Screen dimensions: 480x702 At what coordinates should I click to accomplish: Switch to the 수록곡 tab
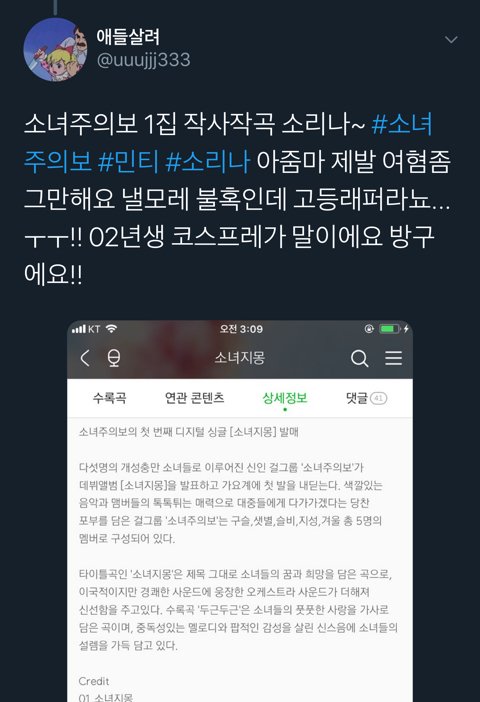pyautogui.click(x=109, y=398)
